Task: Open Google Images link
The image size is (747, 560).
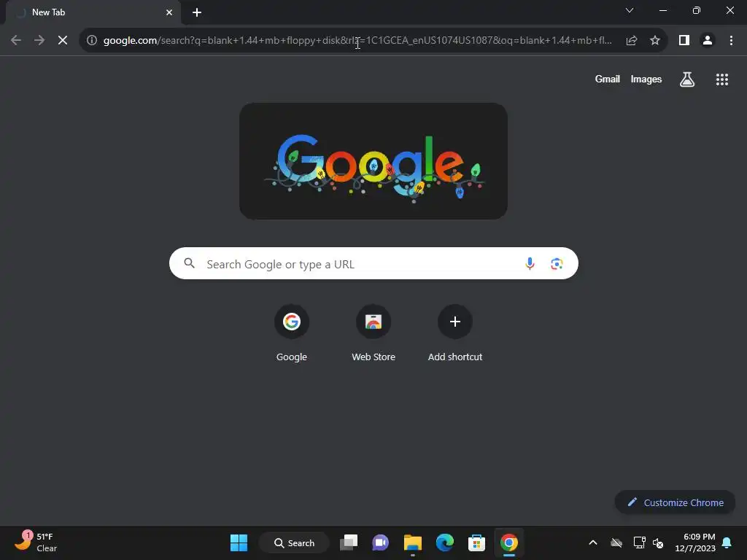Action: [646, 79]
